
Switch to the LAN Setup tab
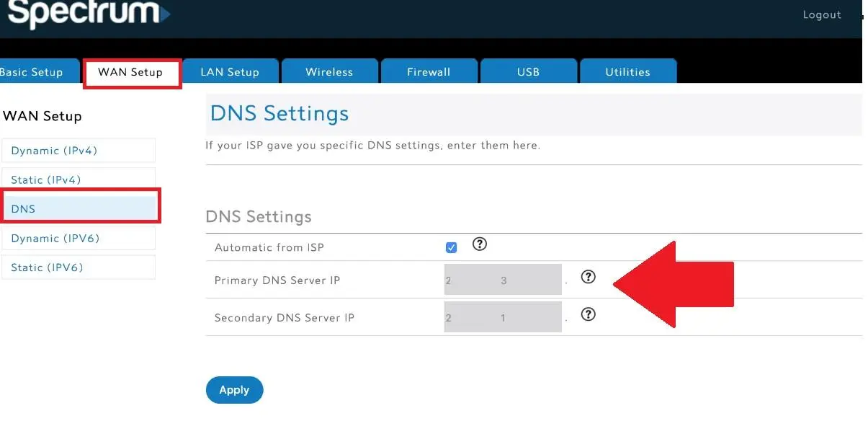coord(230,72)
